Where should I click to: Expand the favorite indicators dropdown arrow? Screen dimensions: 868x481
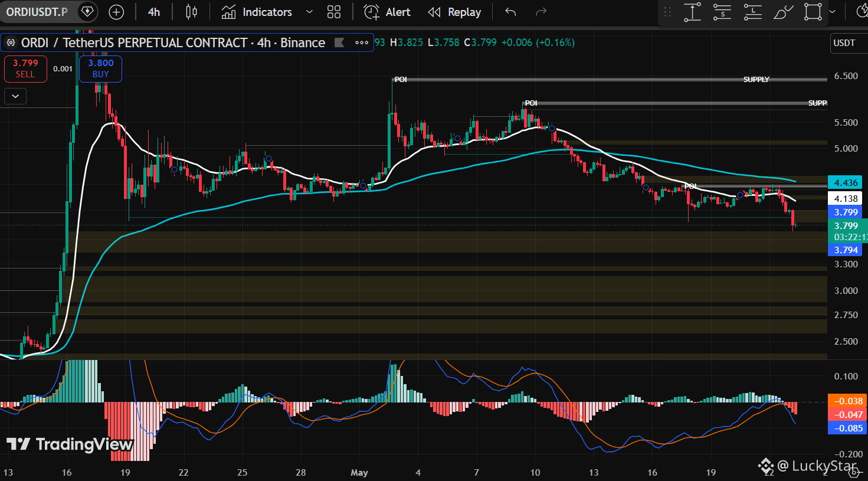click(x=309, y=12)
